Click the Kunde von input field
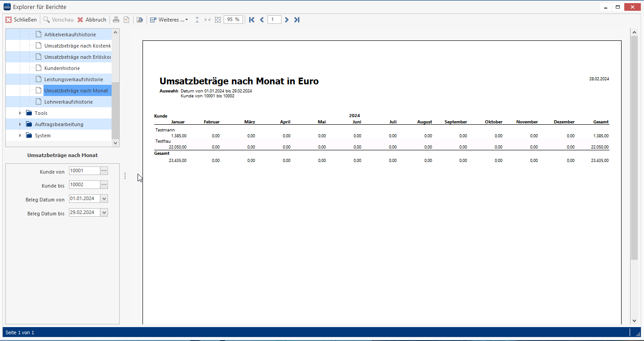This screenshot has width=644, height=341. (x=83, y=171)
